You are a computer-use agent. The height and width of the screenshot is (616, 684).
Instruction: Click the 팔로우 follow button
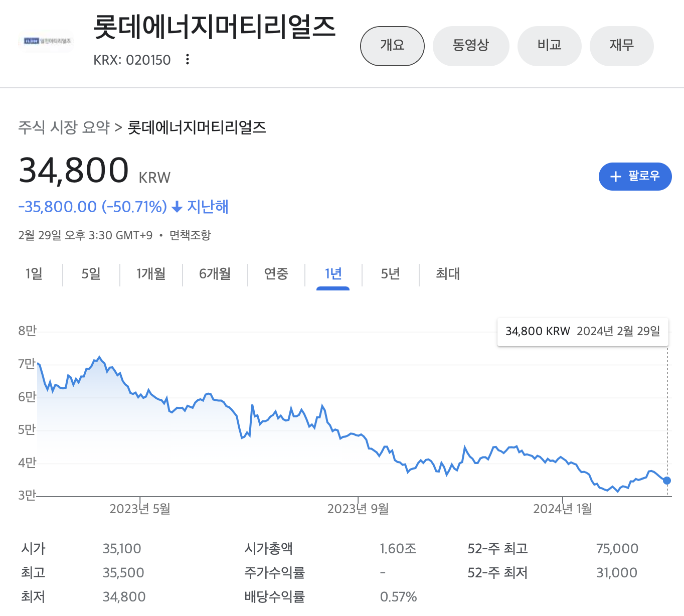tap(635, 177)
